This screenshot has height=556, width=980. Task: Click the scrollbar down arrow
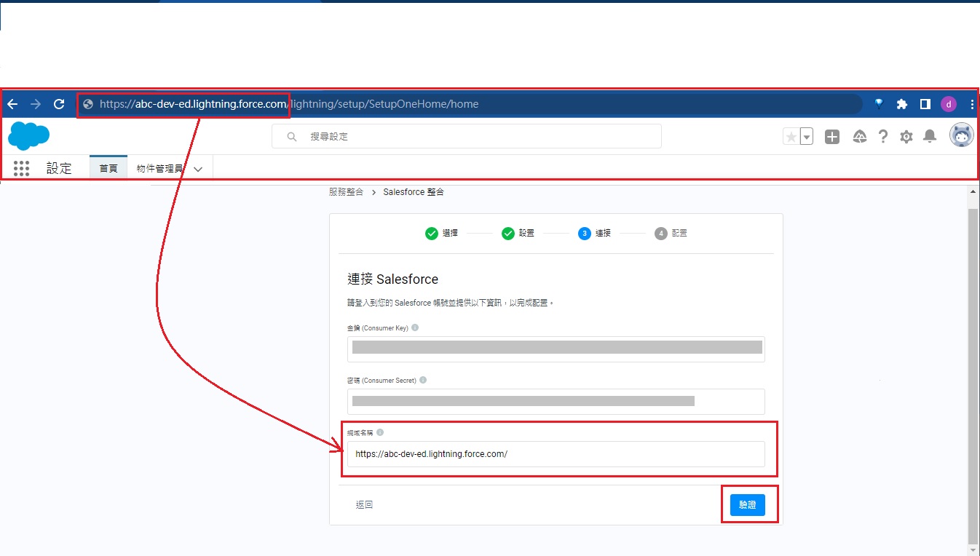973,551
